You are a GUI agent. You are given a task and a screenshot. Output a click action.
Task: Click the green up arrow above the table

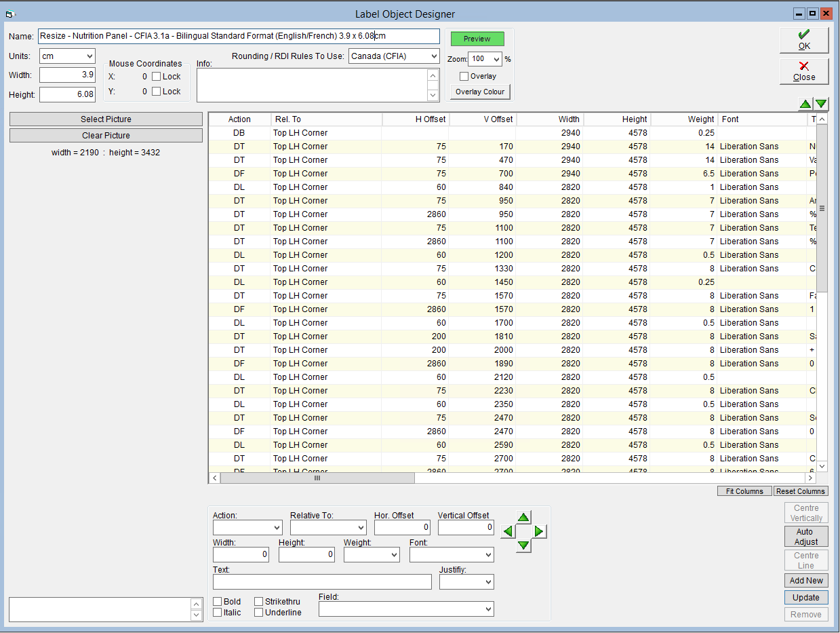click(804, 104)
